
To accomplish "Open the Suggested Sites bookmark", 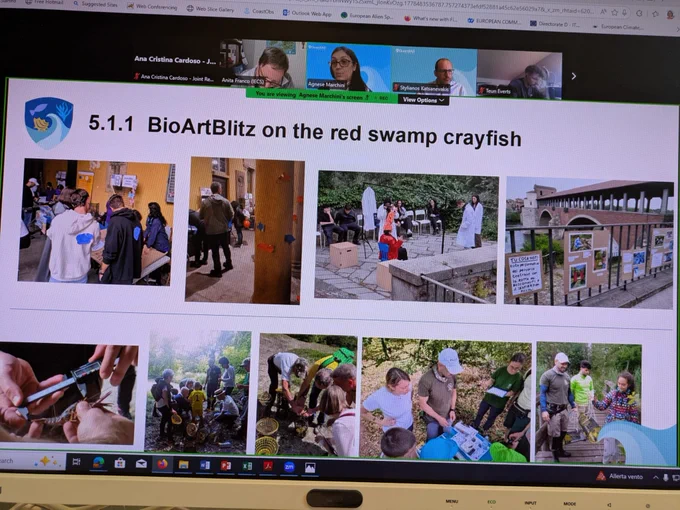I will 95,4.
